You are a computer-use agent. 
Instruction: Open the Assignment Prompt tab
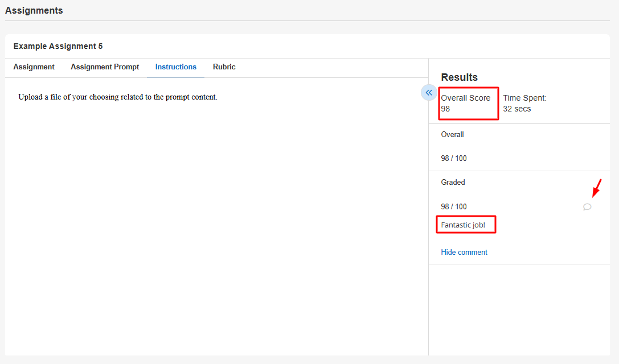point(105,67)
